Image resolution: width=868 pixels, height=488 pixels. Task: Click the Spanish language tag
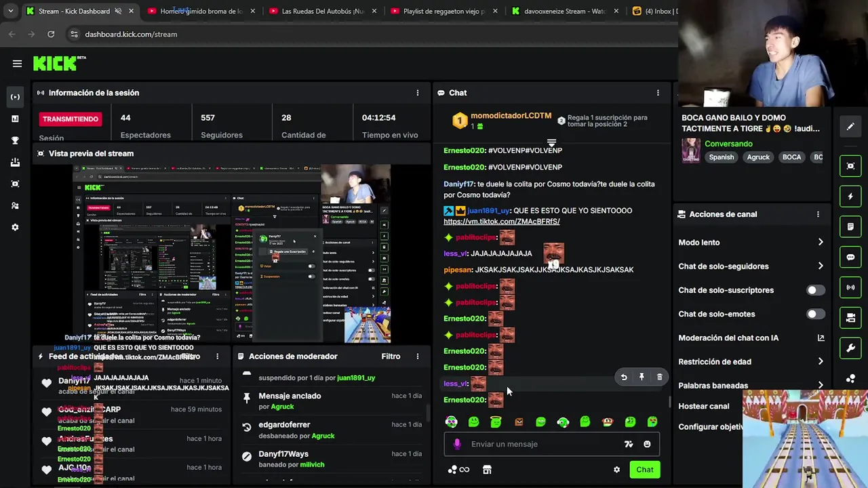[722, 157]
